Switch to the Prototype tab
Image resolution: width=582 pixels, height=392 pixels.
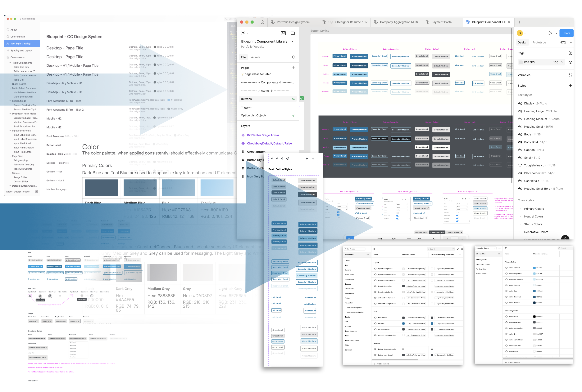tap(539, 42)
